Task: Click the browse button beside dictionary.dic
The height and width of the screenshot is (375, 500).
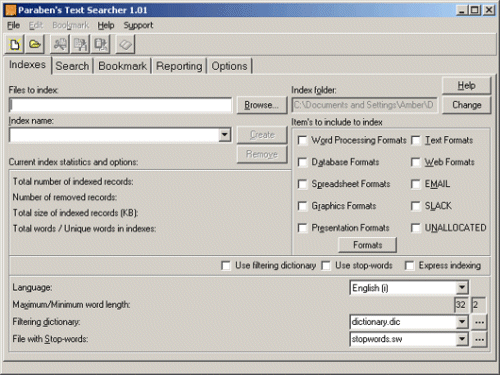Action: pos(479,322)
